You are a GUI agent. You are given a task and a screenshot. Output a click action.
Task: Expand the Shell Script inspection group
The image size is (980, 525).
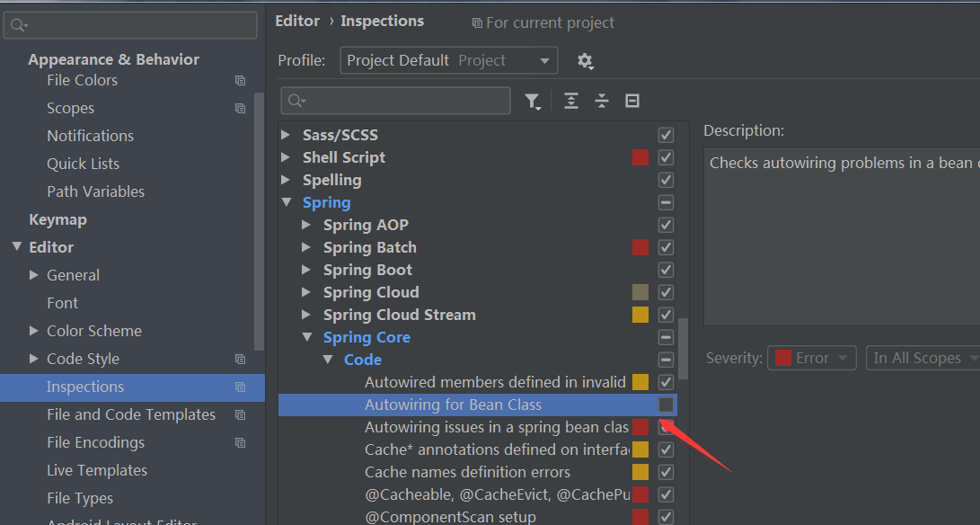(286, 157)
